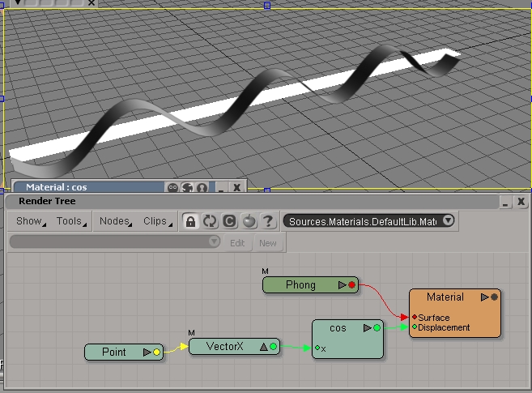532x393 pixels.
Task: Click the viewport top-left down arrow
Action: pyautogui.click(x=18, y=2)
